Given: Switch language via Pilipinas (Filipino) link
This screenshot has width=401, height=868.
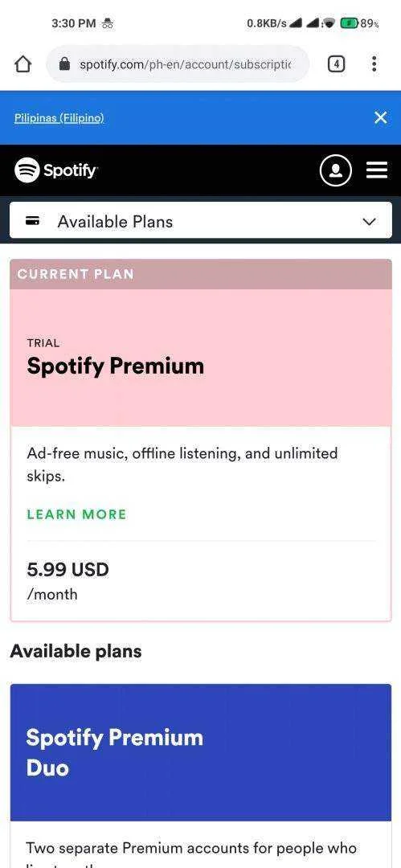Looking at the screenshot, I should 59,118.
